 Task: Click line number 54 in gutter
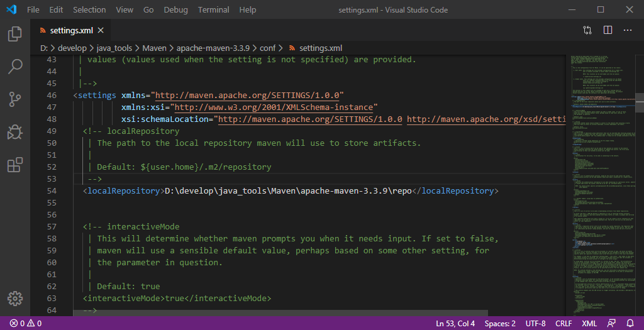tap(52, 191)
